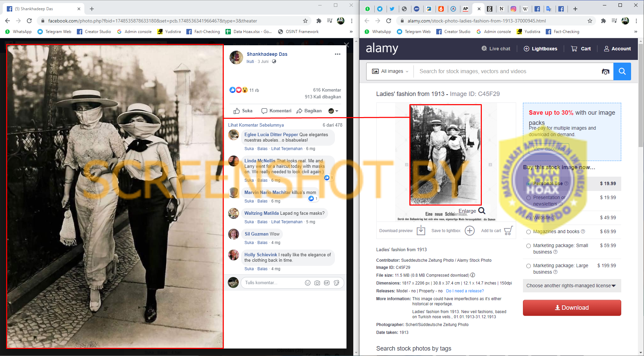Select Marketing package: Small business option
Viewport: 644px width, 356px height.
(528, 246)
